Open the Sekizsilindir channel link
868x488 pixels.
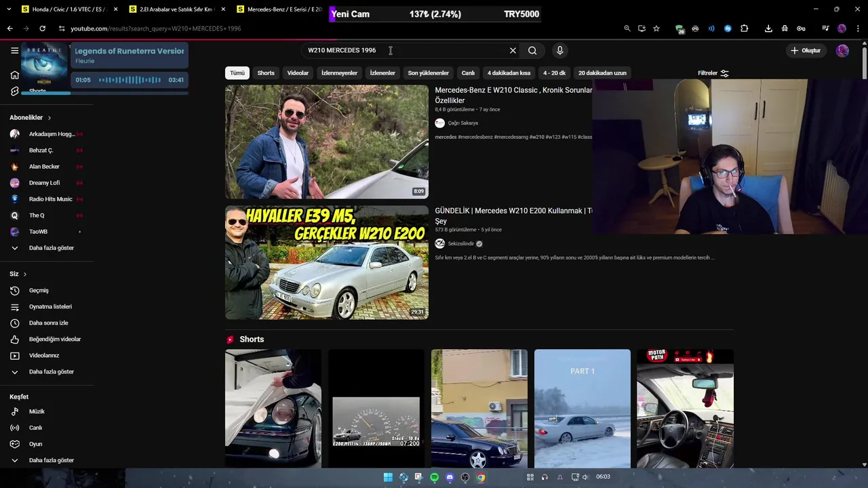tap(461, 244)
